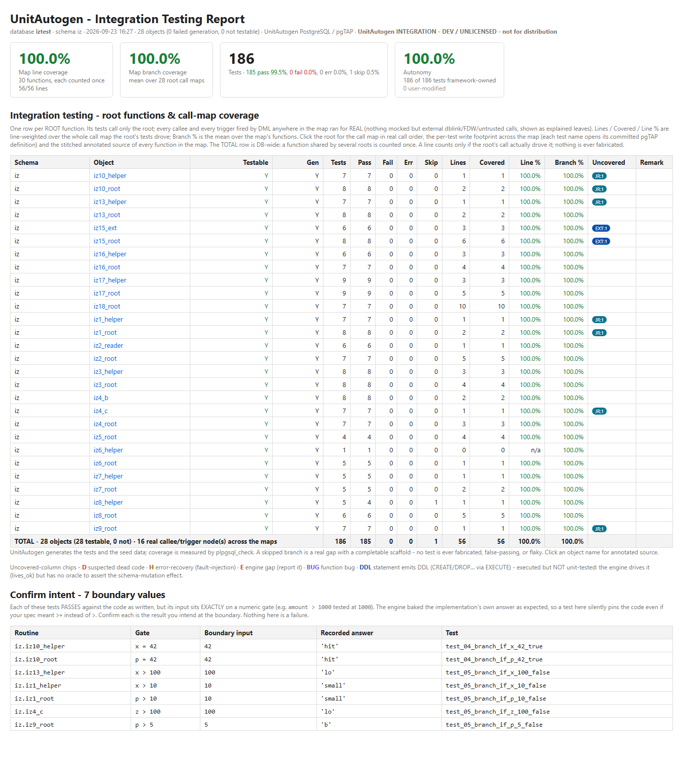Open the iz13_helper object link
Screen dimensions: 683x784
[110, 202]
